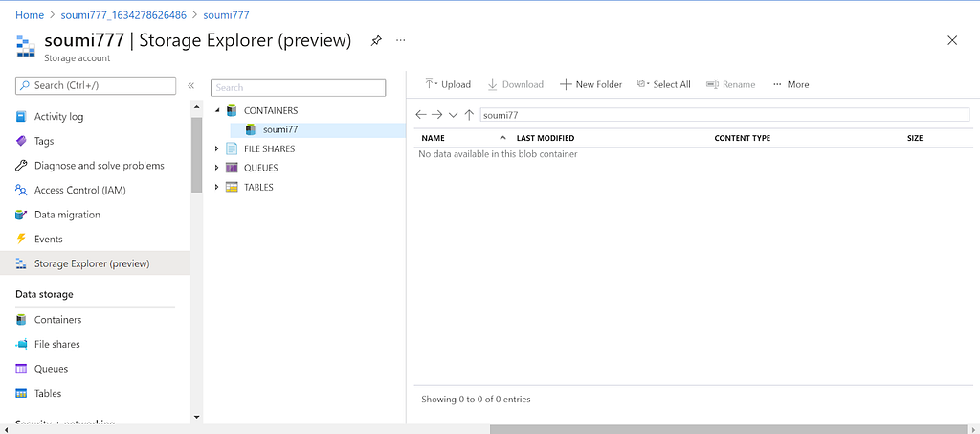This screenshot has height=434, width=980.
Task: Create a New Folder
Action: [x=591, y=84]
